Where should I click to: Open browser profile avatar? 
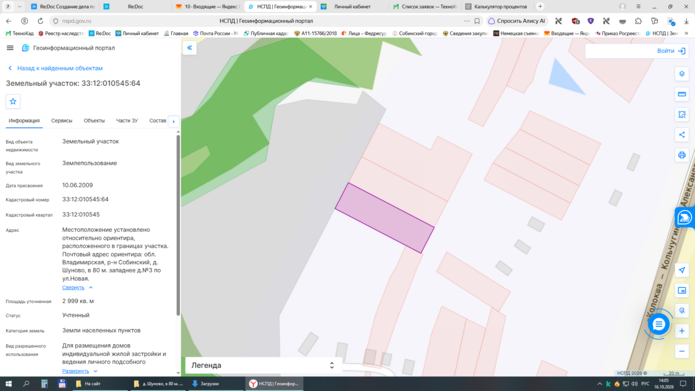(x=622, y=7)
